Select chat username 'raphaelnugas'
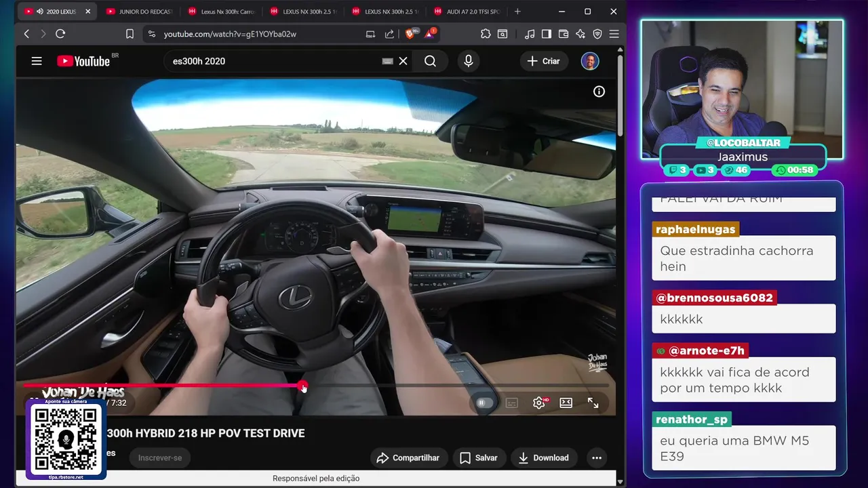 [x=695, y=229]
